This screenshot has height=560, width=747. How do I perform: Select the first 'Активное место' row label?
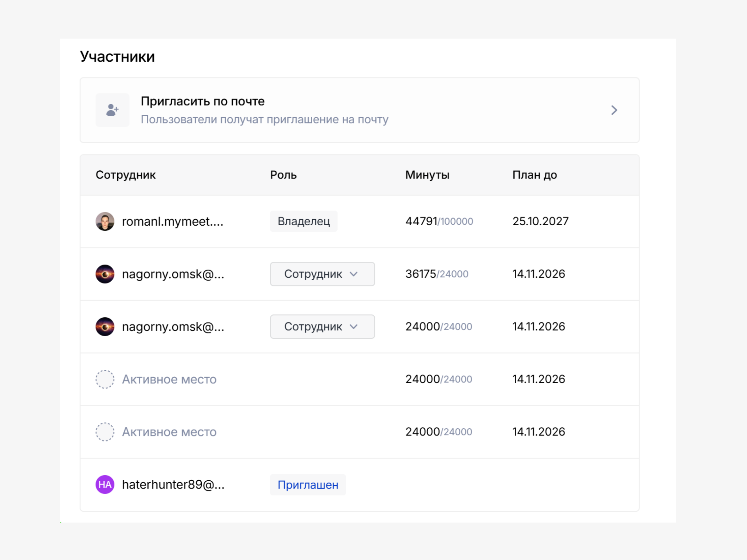[169, 380]
